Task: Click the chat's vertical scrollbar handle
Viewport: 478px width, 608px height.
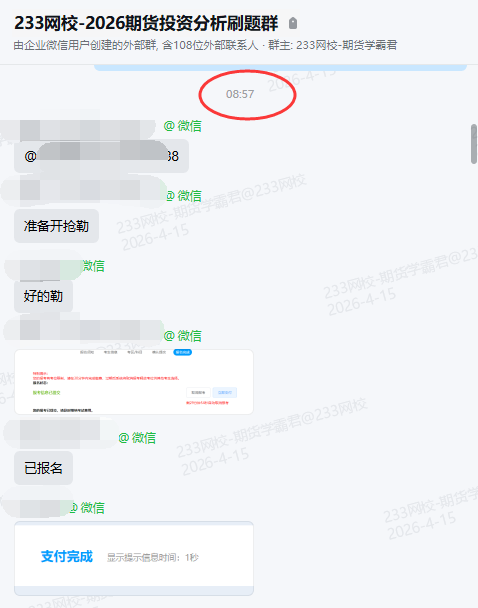Action: [474, 144]
